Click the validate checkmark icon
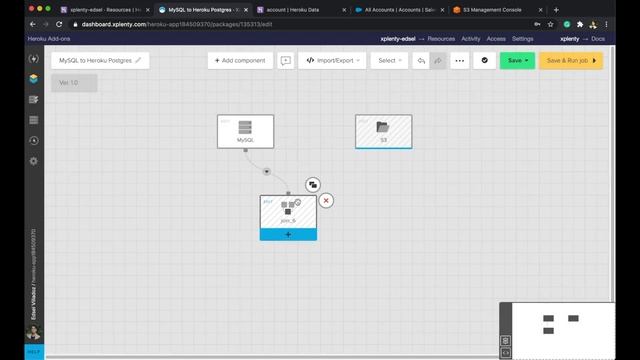 pos(484,60)
